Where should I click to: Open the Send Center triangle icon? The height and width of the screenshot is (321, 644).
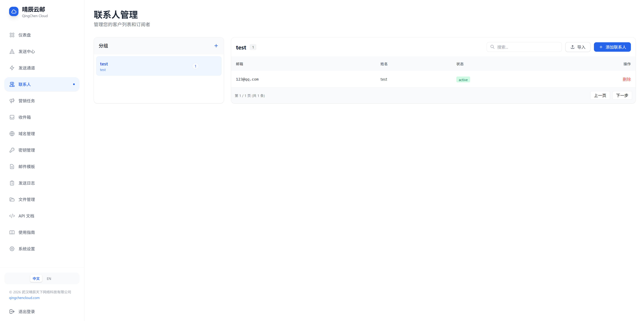[x=12, y=51]
